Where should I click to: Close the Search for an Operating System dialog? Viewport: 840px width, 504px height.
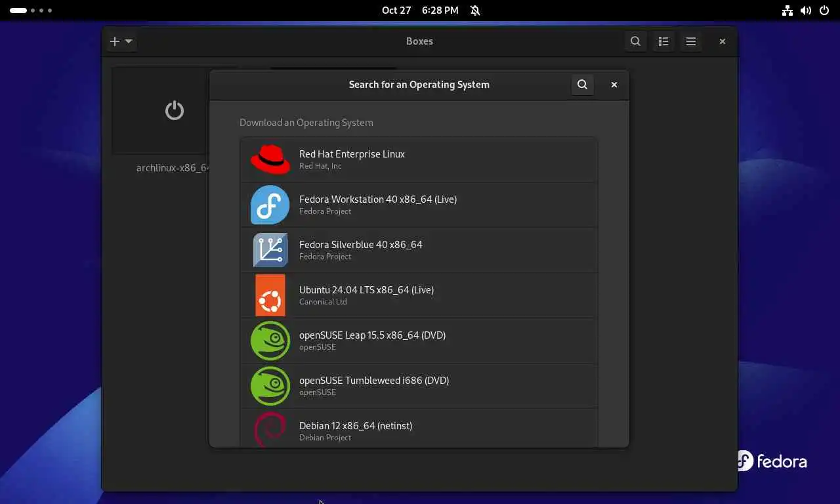coord(614,85)
